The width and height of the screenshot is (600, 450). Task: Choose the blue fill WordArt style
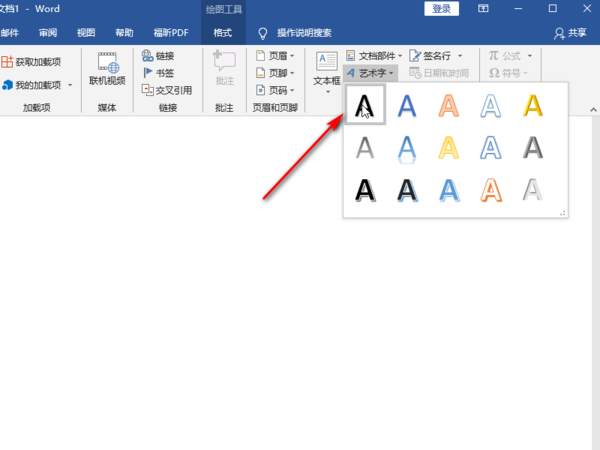(x=407, y=106)
